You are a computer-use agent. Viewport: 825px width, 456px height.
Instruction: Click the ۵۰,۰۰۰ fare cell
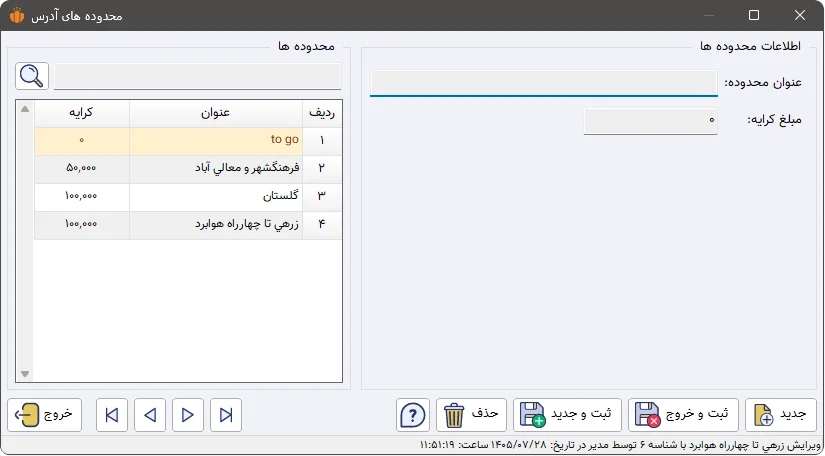(82, 169)
